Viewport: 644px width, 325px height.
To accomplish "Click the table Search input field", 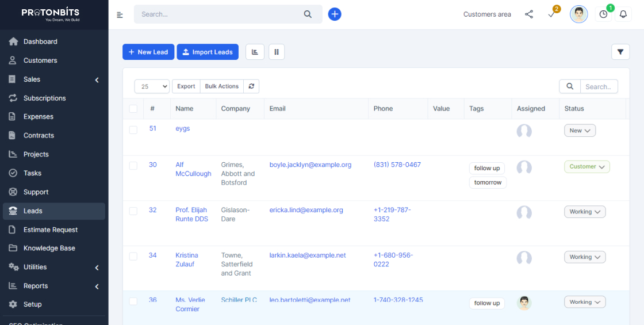I will point(598,86).
